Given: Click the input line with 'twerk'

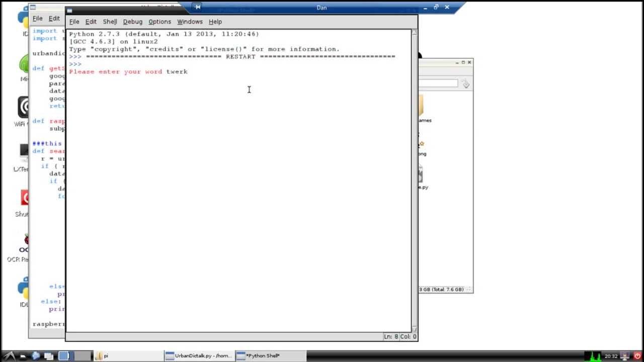Looking at the screenshot, I should (x=128, y=72).
